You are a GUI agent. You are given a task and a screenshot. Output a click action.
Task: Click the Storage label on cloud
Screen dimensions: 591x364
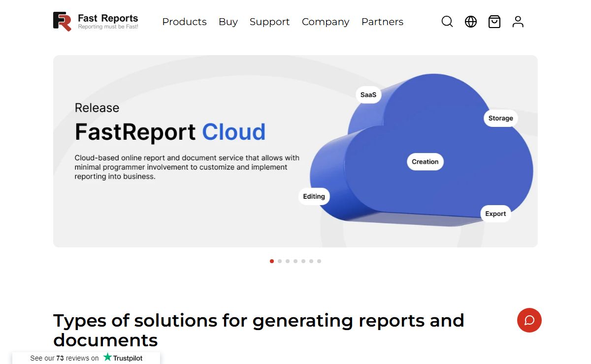(x=500, y=118)
